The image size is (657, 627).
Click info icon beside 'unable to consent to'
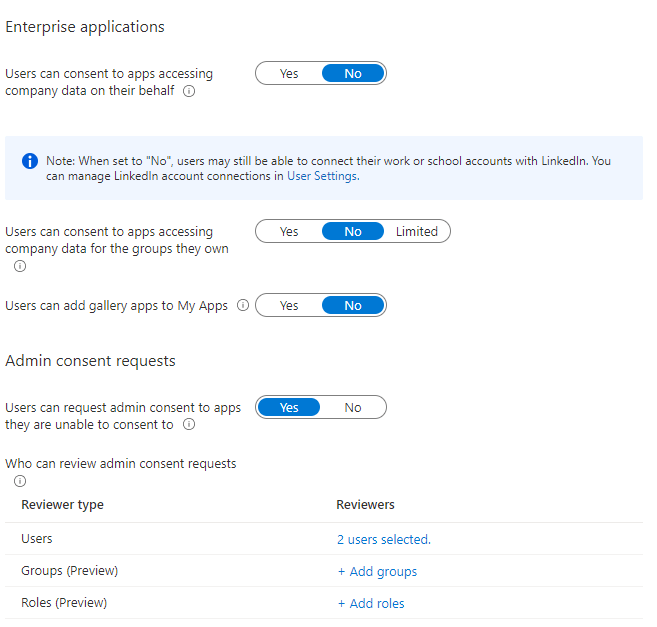(x=190, y=425)
